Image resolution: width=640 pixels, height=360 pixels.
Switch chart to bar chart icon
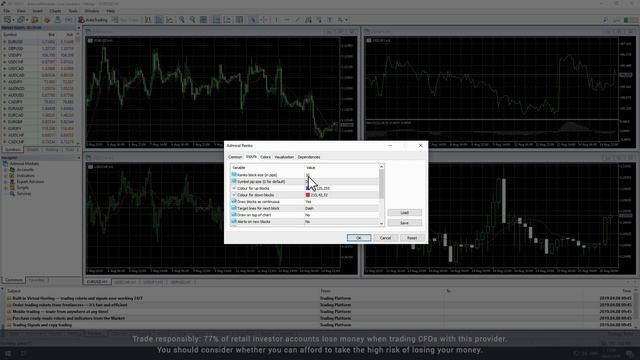click(x=148, y=20)
